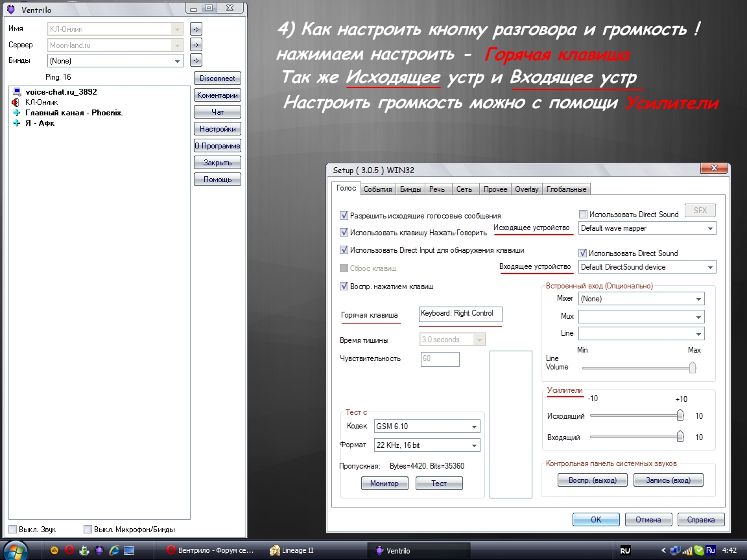Screen dimensions: 747x560
Task: Switch to the Ventrilo taskbar button
Action: (420, 550)
